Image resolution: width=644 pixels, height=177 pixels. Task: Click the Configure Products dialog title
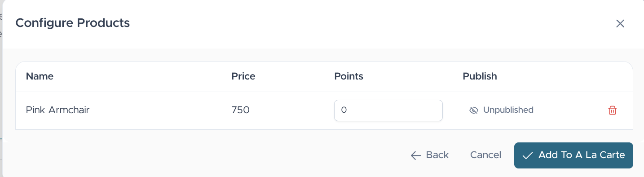point(73,22)
